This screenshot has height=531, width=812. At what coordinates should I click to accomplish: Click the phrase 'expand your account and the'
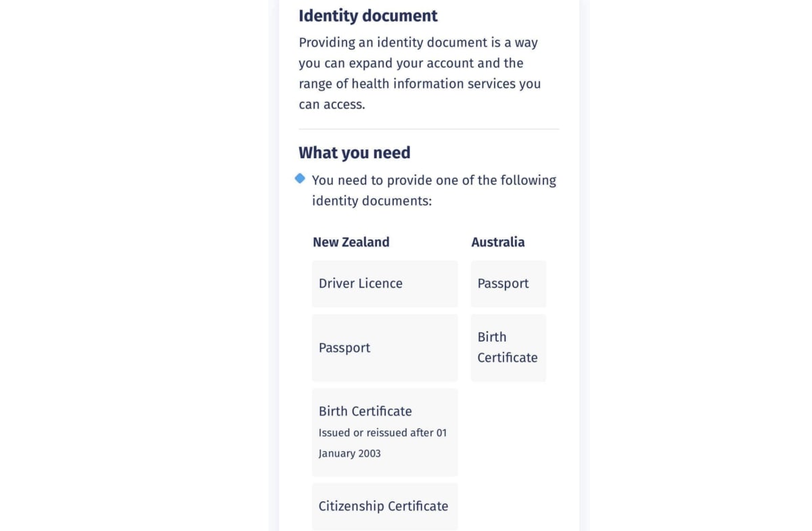(436, 64)
